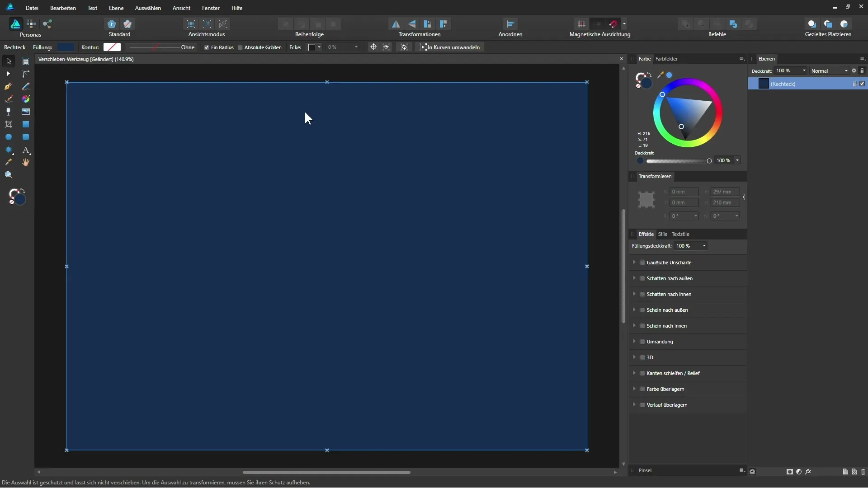Select the Place Image tool
Screen dimensions: 868x488
click(26, 112)
